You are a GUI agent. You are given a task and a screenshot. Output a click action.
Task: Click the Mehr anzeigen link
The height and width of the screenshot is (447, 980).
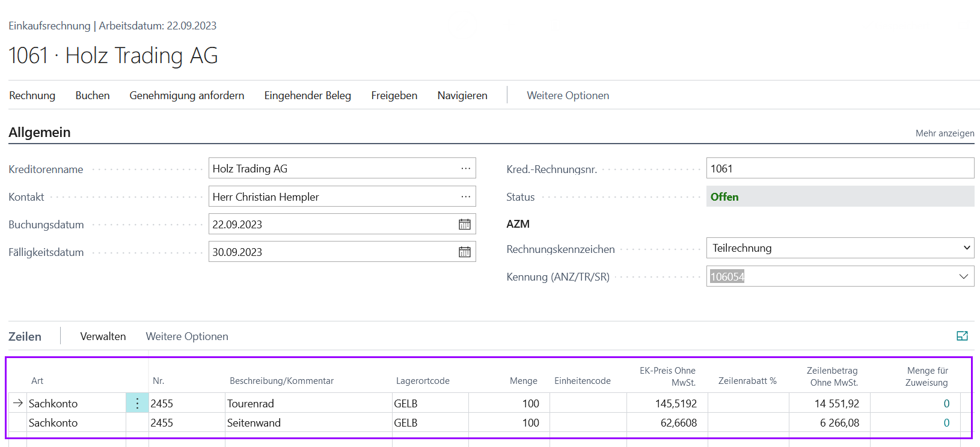(945, 133)
